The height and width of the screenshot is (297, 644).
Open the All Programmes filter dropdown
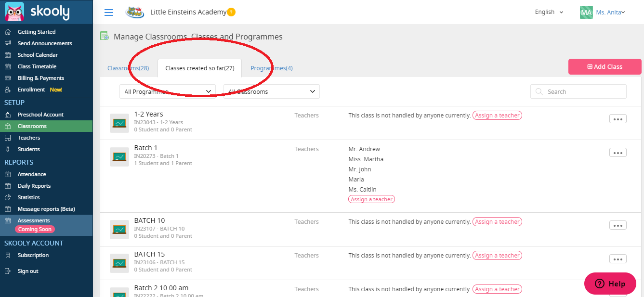(x=168, y=91)
